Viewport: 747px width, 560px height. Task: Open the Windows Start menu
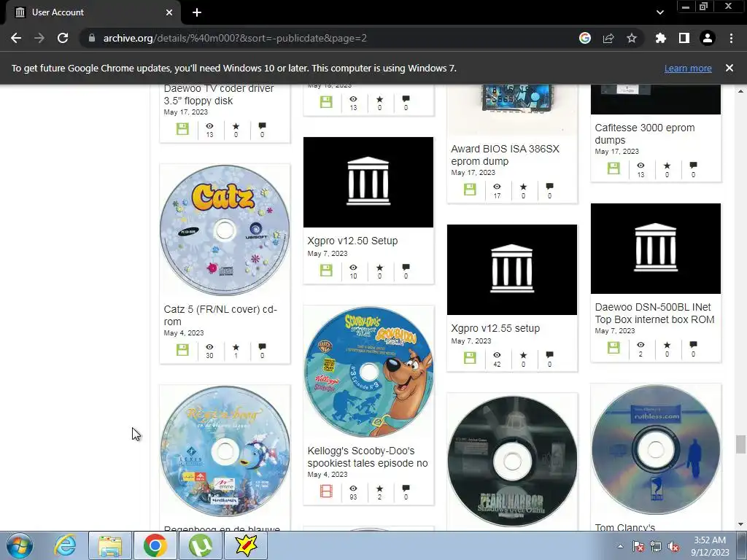(19, 545)
